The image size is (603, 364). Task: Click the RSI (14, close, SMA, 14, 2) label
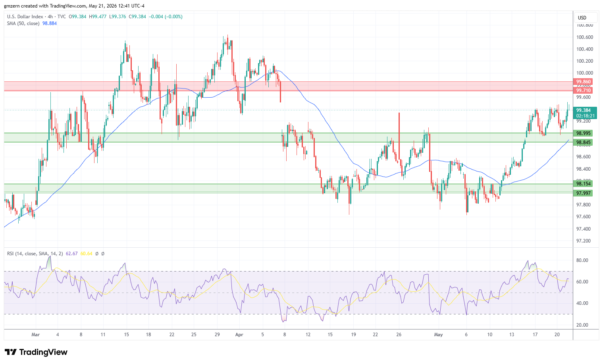pyautogui.click(x=35, y=253)
